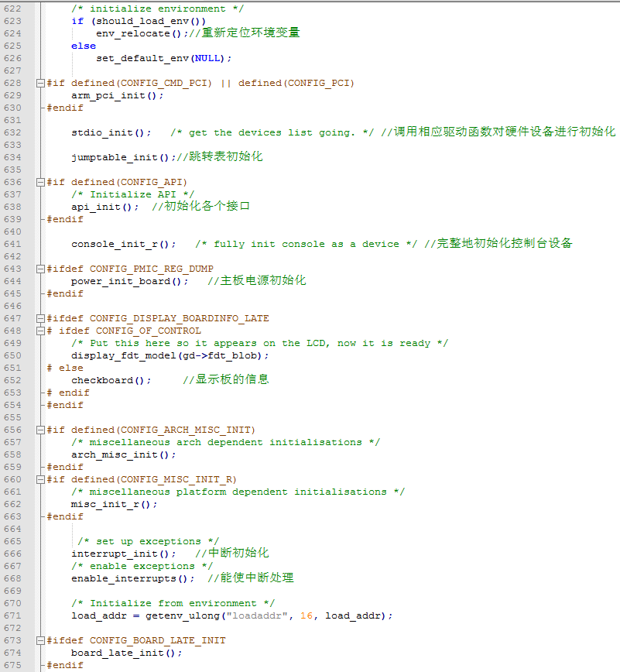
Task: Click the "loadaddr" string literal
Action: (256, 615)
